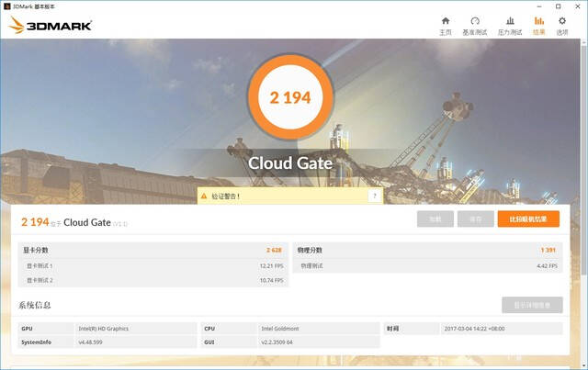Viewport: 588px width, 370px height.
Task: Click the 12.21 FPS value
Action: 272,265
